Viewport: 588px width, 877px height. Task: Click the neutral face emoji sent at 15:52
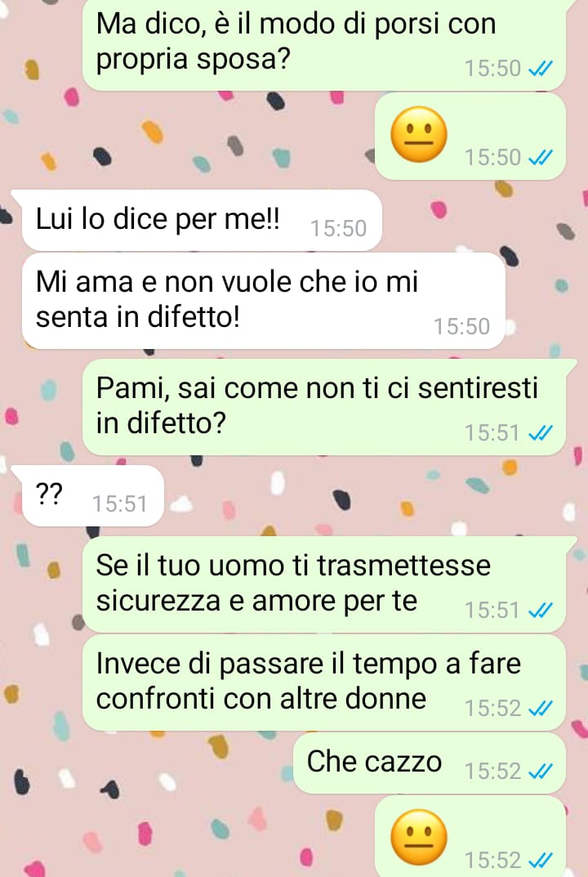(419, 837)
